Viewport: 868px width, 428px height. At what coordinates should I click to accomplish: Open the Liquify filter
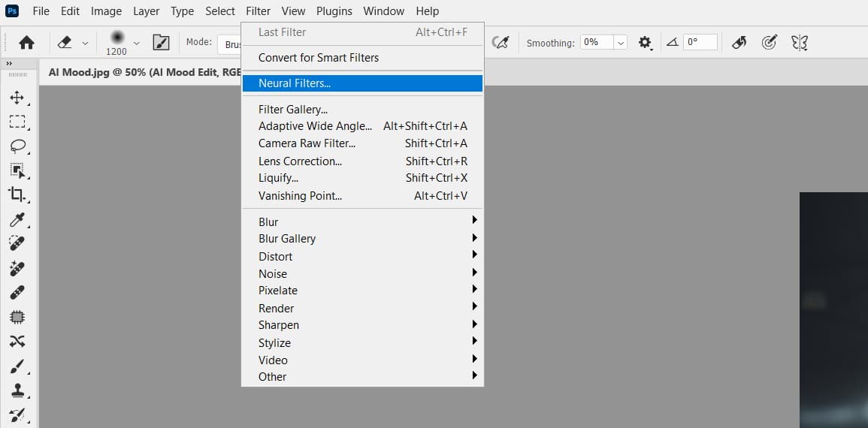pyautogui.click(x=362, y=178)
